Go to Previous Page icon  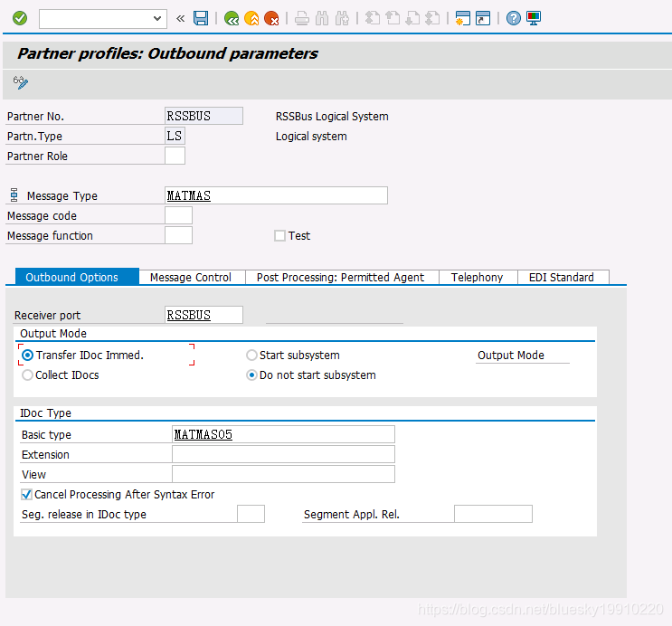[393, 18]
